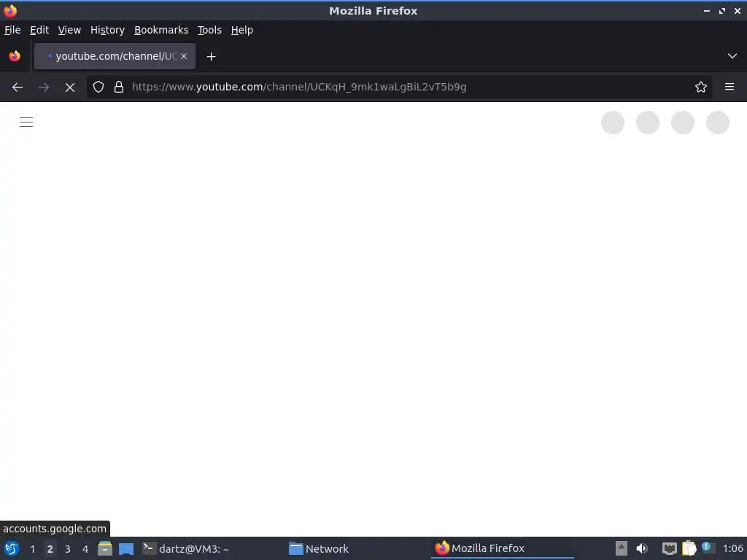
Task: Open the Tools menu
Action: [x=209, y=30]
